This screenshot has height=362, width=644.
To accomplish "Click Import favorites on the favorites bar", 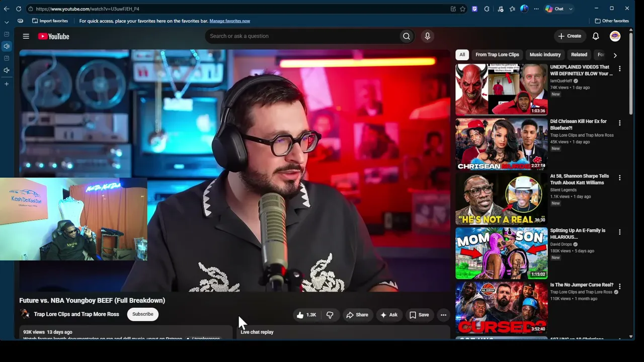I will 50,21.
